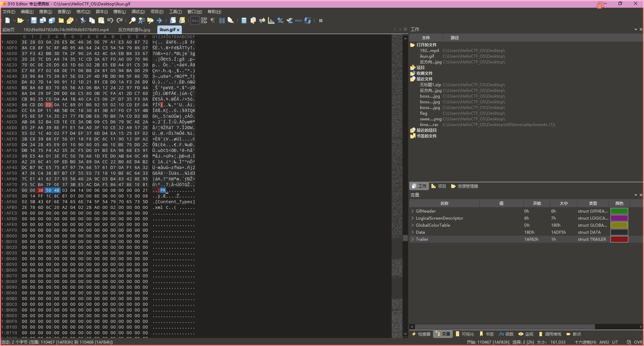Open the 检查器 inspector panel tab

(x=421, y=334)
